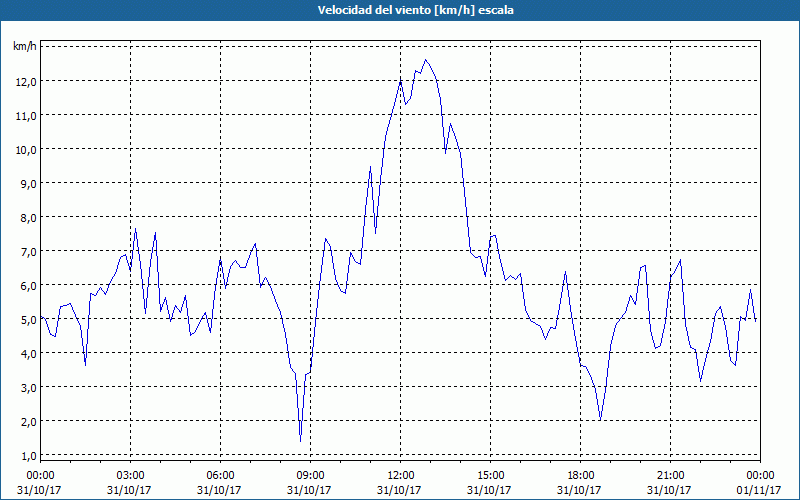Click the '9,0' y-axis value
Screen dimensions: 800x500
(x=28, y=184)
